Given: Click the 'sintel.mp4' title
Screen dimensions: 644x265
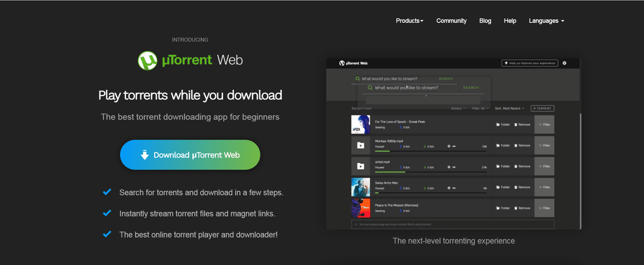Looking at the screenshot, I should [382, 162].
